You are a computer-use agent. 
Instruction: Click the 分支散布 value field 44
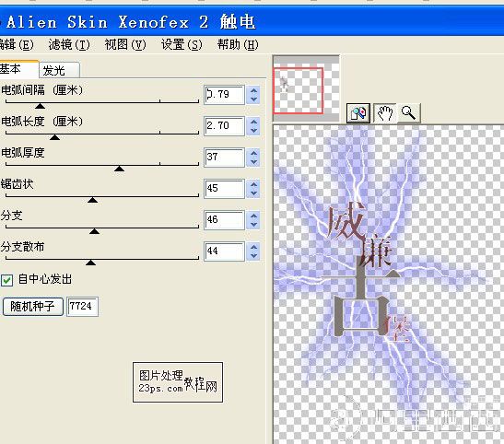tap(224, 251)
